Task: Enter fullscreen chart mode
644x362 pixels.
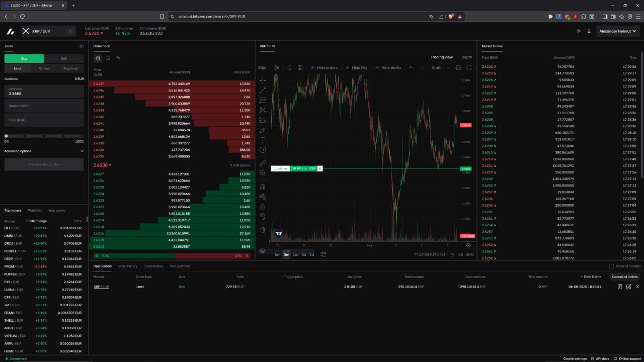Action: [x=469, y=68]
